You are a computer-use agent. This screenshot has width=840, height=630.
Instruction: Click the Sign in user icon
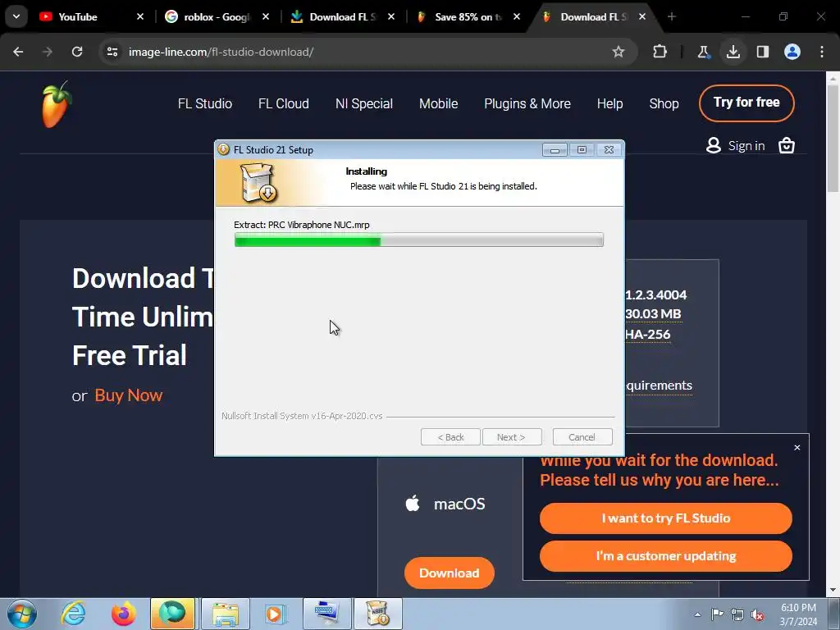(x=714, y=145)
